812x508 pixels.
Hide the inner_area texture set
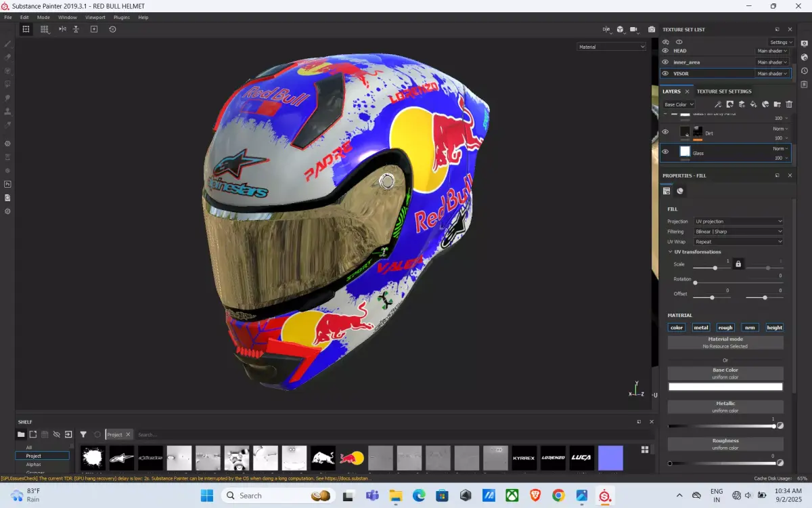pyautogui.click(x=665, y=62)
